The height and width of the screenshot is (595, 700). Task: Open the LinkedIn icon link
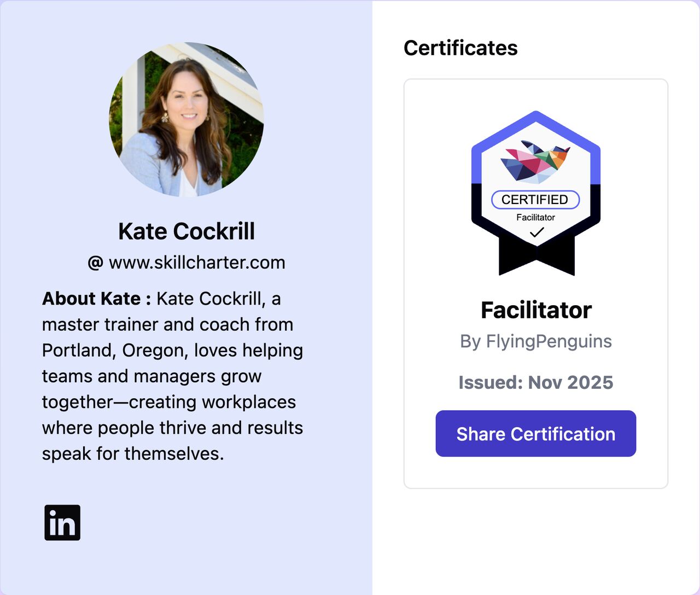(x=62, y=522)
